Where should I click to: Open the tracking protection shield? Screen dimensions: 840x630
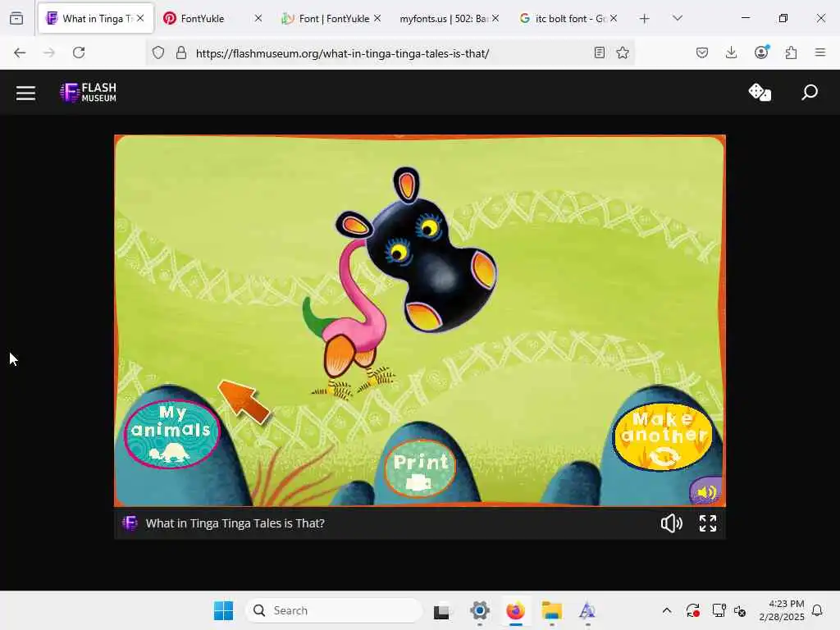coord(158,52)
